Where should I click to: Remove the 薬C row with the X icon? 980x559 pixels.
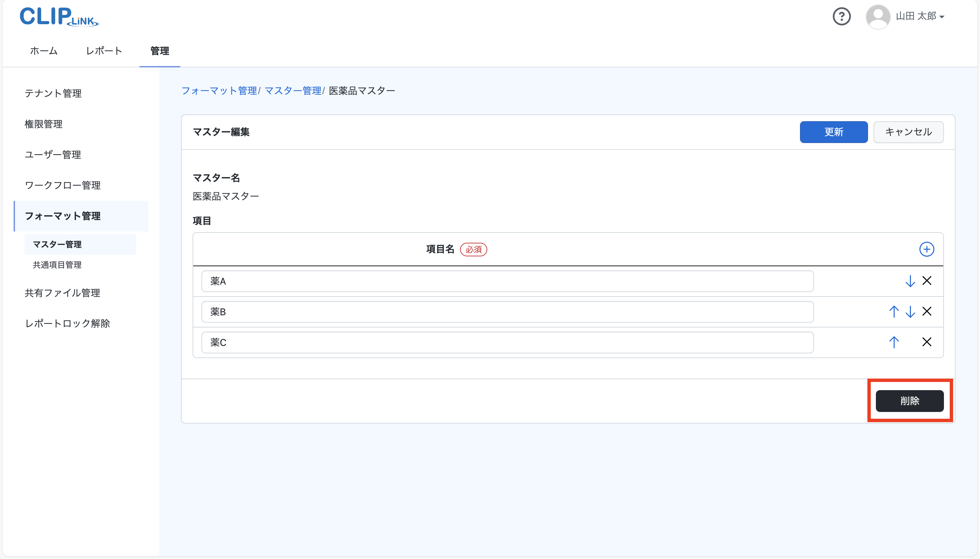[927, 342]
